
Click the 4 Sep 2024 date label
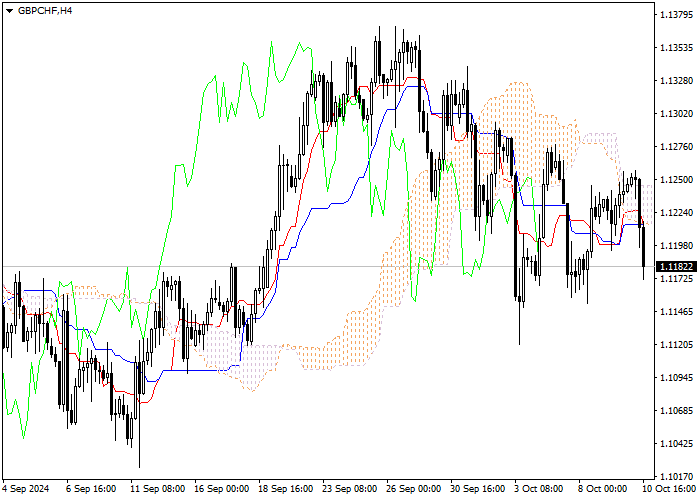tap(26, 488)
